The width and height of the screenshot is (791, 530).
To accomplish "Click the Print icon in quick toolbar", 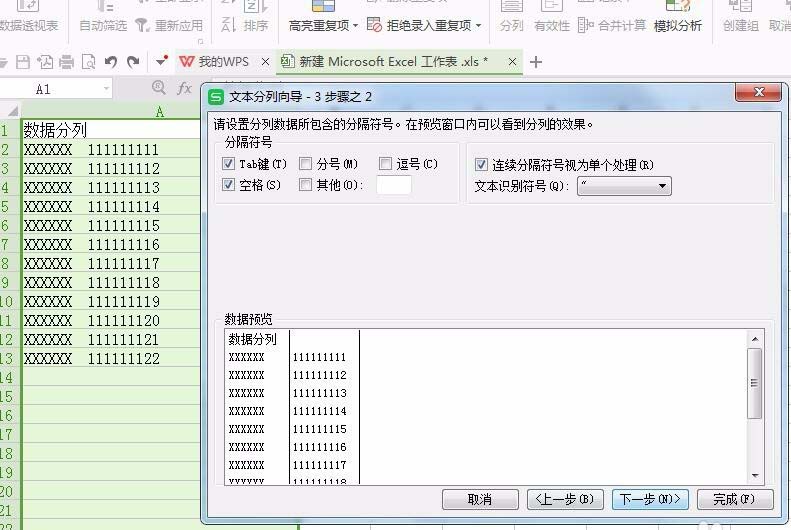I will 67,62.
